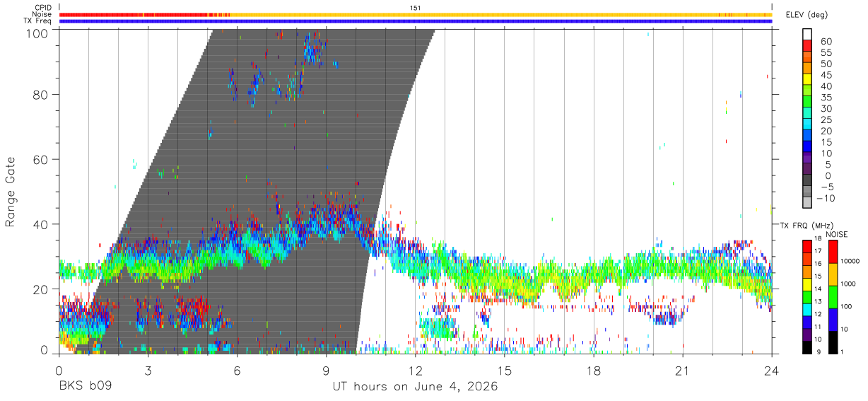Click ELEV colorbar tick "55"

point(825,53)
